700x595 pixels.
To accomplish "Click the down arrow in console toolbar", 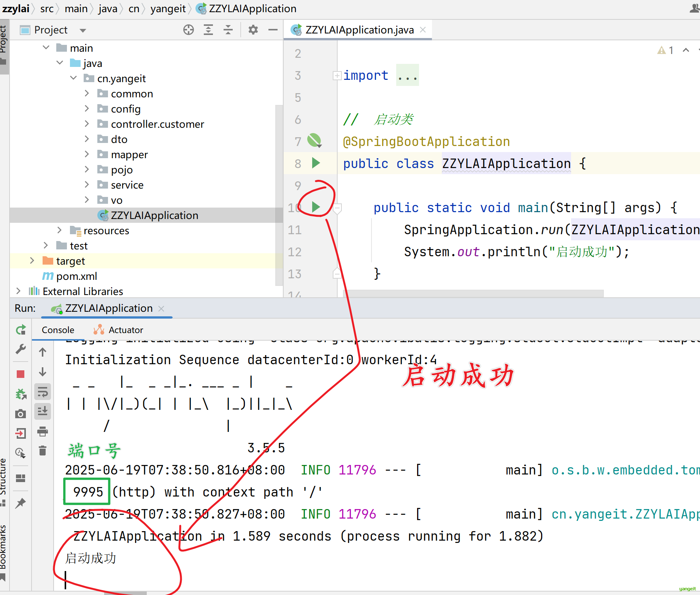I will (43, 372).
